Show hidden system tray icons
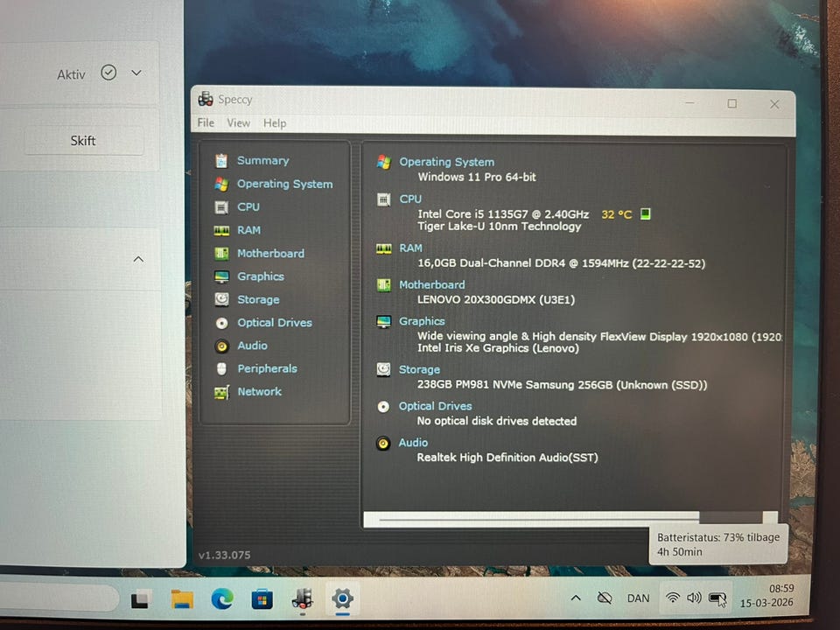Viewport: 840px width, 630px height. click(x=575, y=598)
